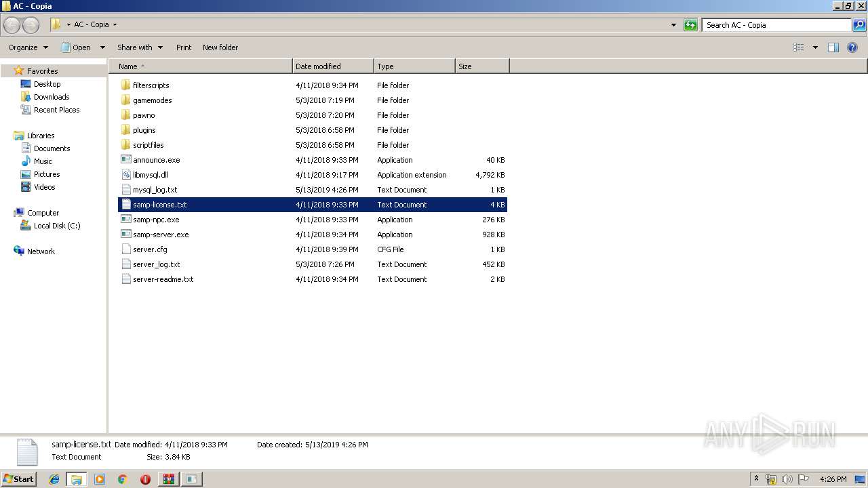
Task: Sort files by the Name column
Action: click(x=201, y=66)
